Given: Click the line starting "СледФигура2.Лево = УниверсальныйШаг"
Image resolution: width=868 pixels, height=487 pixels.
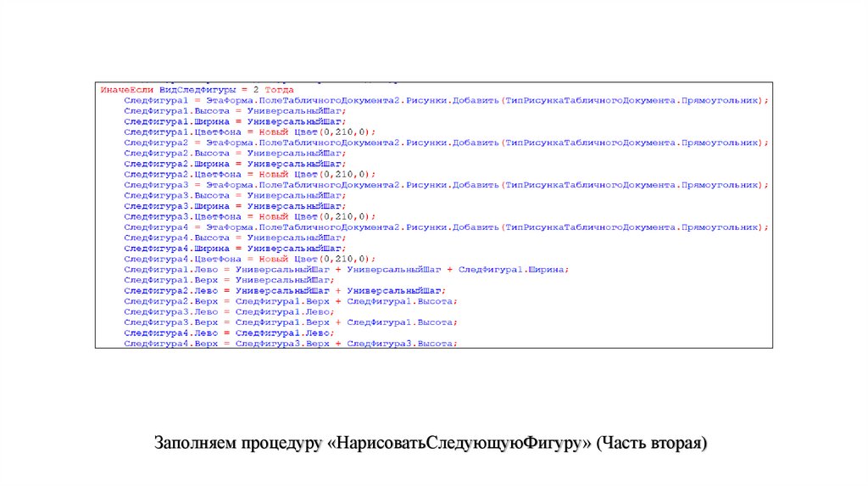Looking at the screenshot, I should click(285, 290).
